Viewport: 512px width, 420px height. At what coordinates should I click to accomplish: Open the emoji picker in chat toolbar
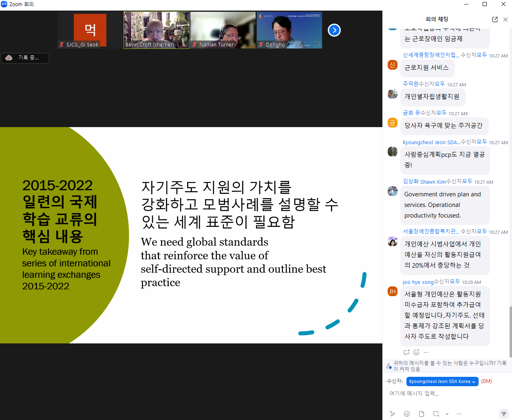(407, 414)
